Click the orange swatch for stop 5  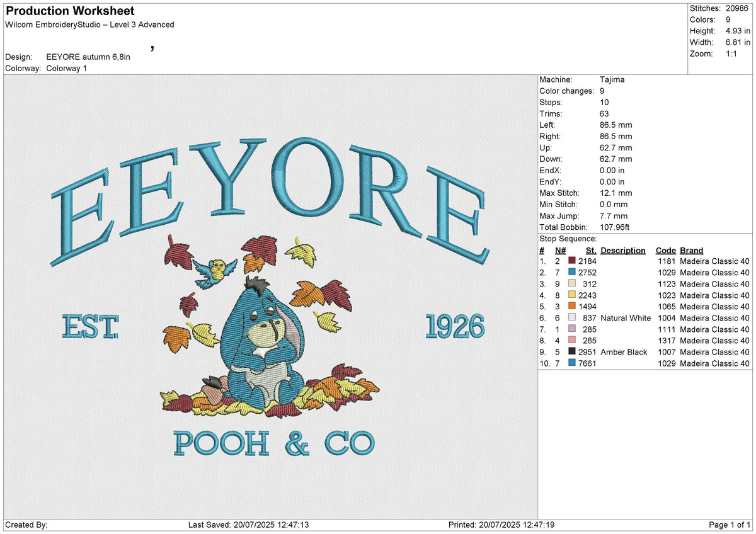click(x=572, y=307)
